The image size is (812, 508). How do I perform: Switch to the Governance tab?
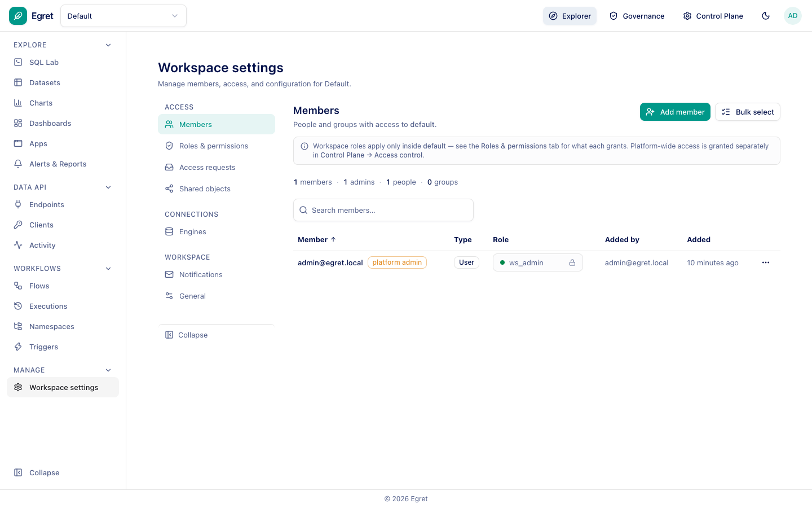coord(637,16)
